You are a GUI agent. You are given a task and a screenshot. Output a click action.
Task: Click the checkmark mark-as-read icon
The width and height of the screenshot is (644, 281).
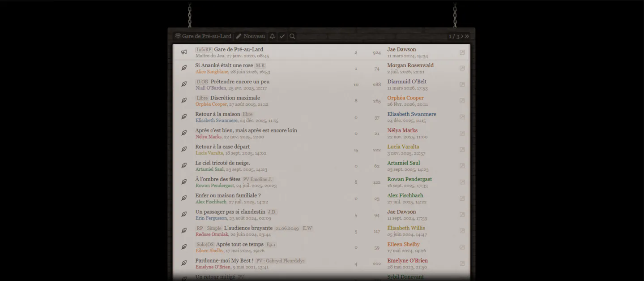[x=282, y=36]
